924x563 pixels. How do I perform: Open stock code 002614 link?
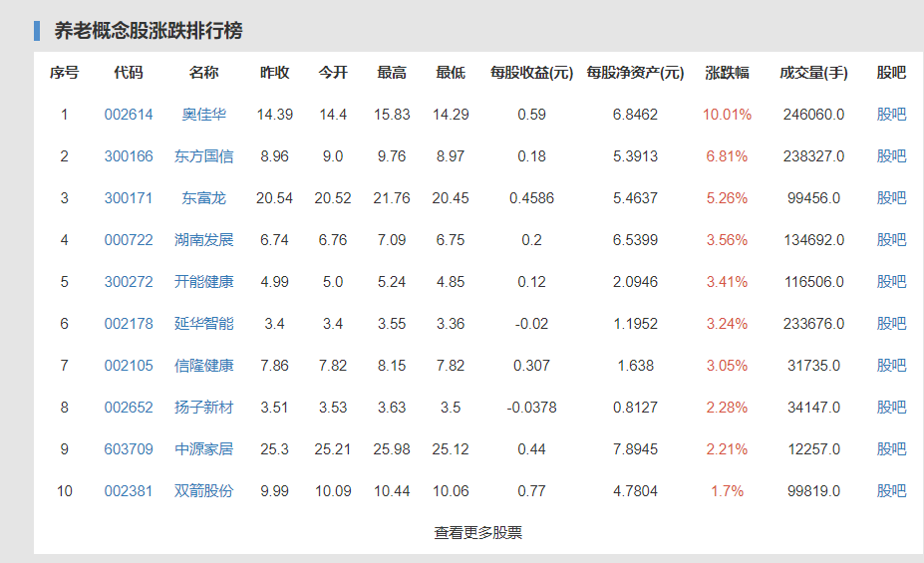129,115
